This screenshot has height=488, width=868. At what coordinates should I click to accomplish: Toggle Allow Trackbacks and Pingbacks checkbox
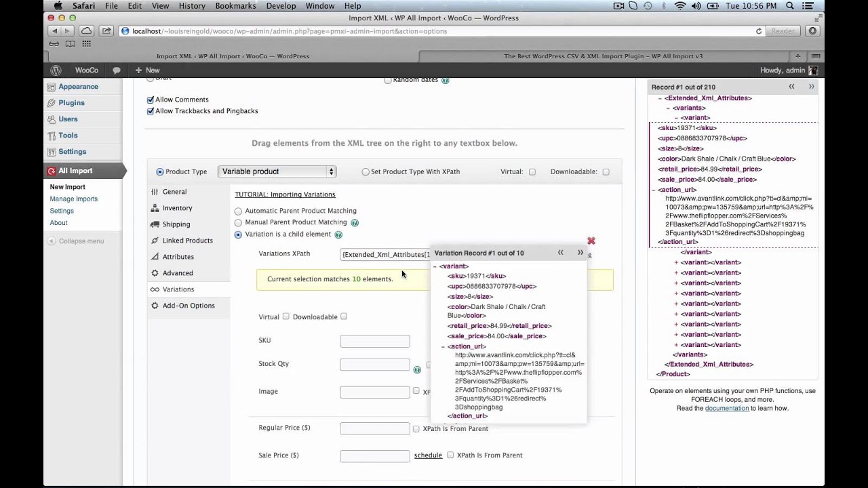pos(151,111)
